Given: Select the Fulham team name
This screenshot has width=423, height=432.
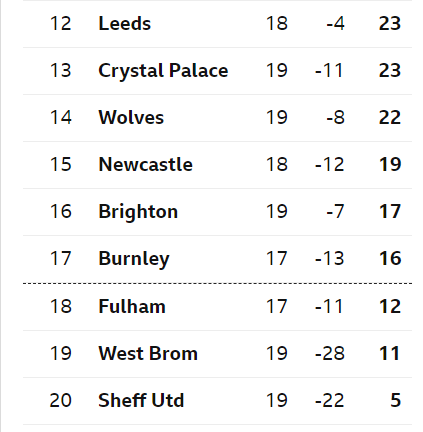Looking at the screenshot, I should [x=132, y=307].
